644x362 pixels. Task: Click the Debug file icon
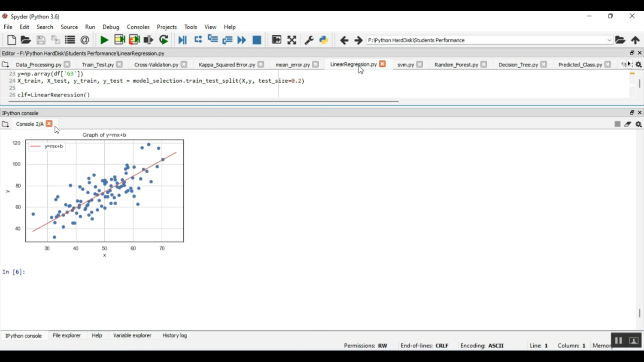click(182, 40)
